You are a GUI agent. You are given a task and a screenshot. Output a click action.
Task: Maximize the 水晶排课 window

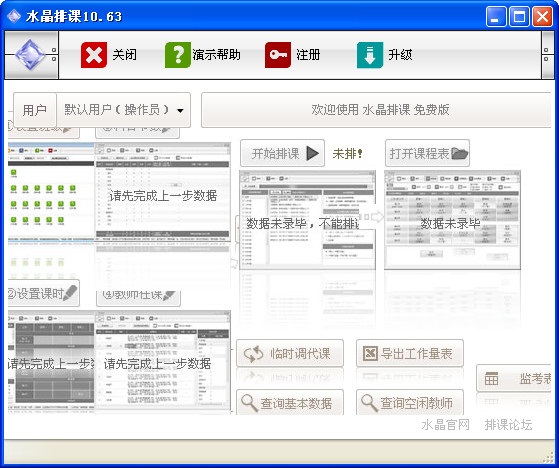519,17
